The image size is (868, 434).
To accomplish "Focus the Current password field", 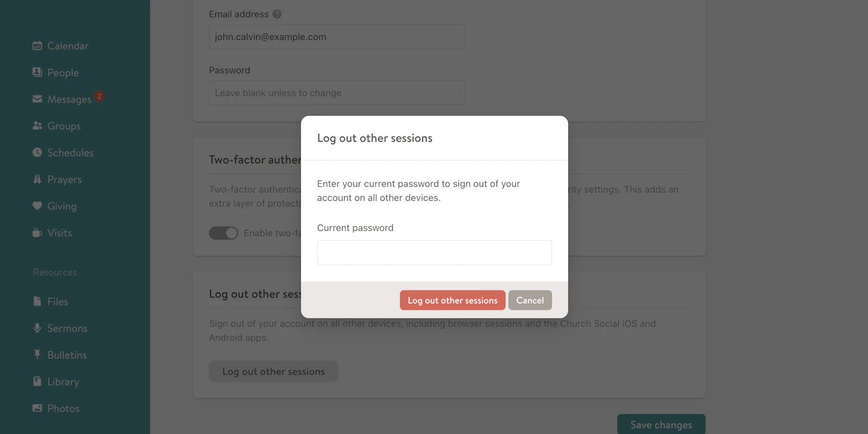I will click(434, 252).
